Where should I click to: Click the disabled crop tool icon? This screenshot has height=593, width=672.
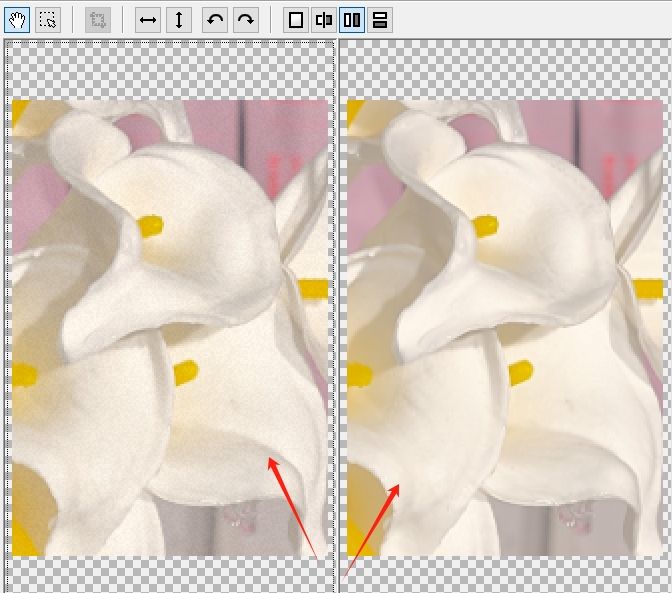tap(98, 20)
